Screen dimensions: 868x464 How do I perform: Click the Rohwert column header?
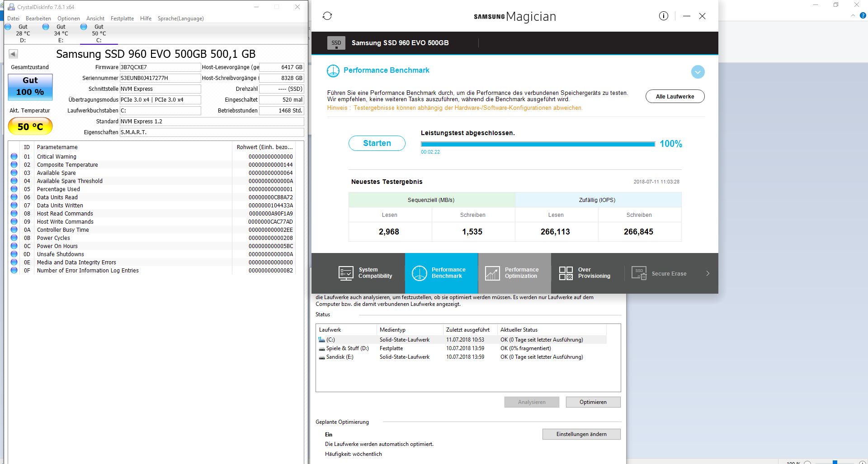pyautogui.click(x=264, y=147)
